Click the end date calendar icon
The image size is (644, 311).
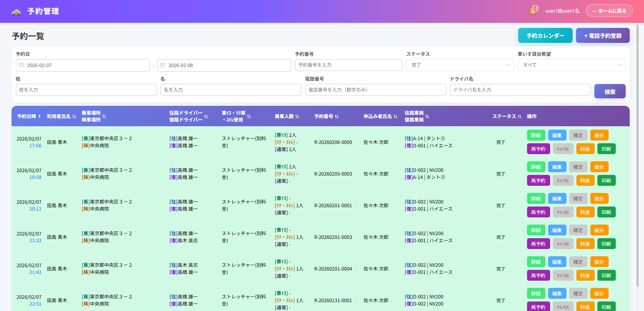coord(163,65)
